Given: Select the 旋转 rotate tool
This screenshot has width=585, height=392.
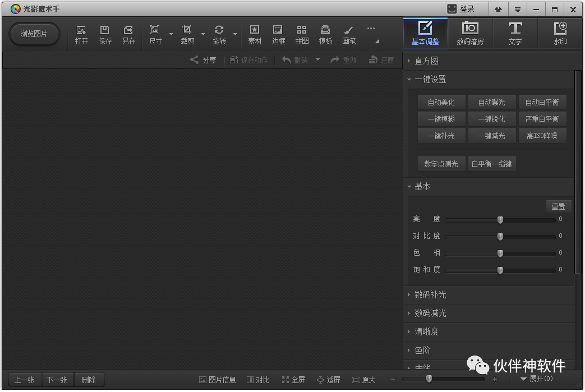Looking at the screenshot, I should coord(219,35).
